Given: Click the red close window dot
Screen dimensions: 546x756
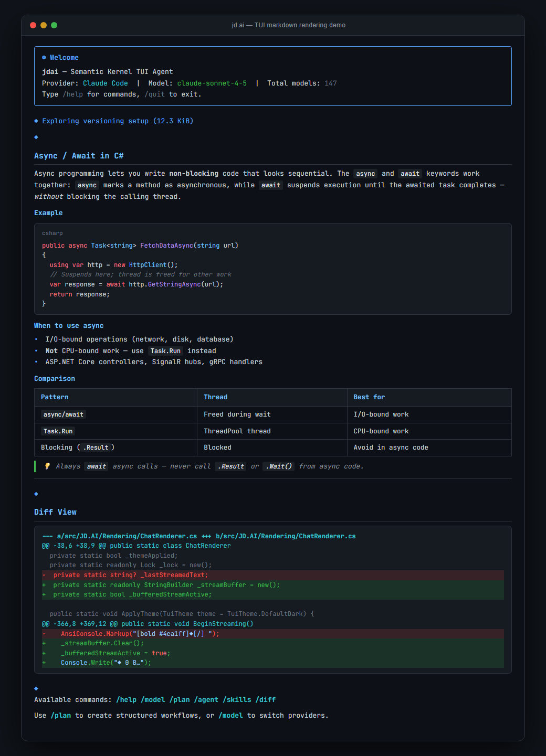Looking at the screenshot, I should pyautogui.click(x=33, y=25).
